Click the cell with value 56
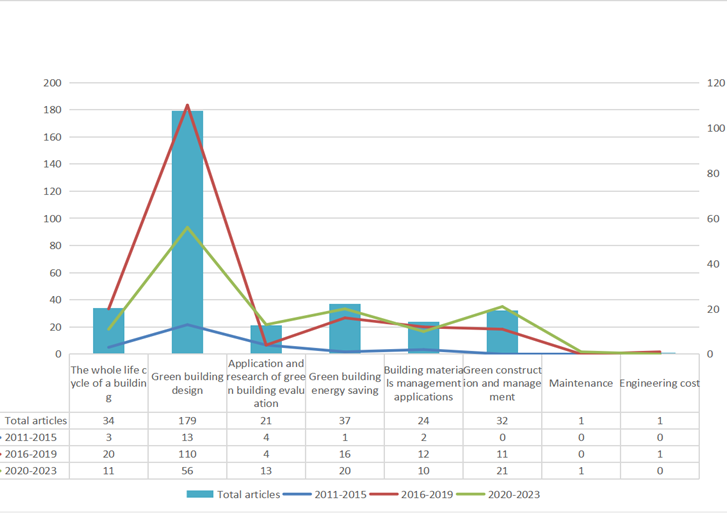This screenshot has width=727, height=513. tap(187, 471)
